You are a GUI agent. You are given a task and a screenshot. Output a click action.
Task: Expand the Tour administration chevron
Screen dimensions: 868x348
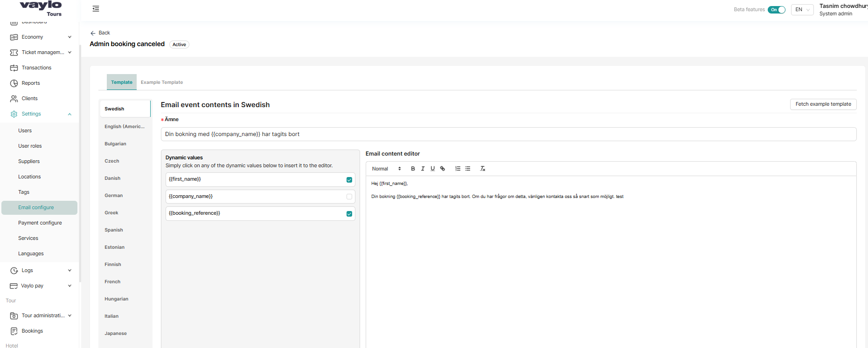pyautogui.click(x=69, y=316)
